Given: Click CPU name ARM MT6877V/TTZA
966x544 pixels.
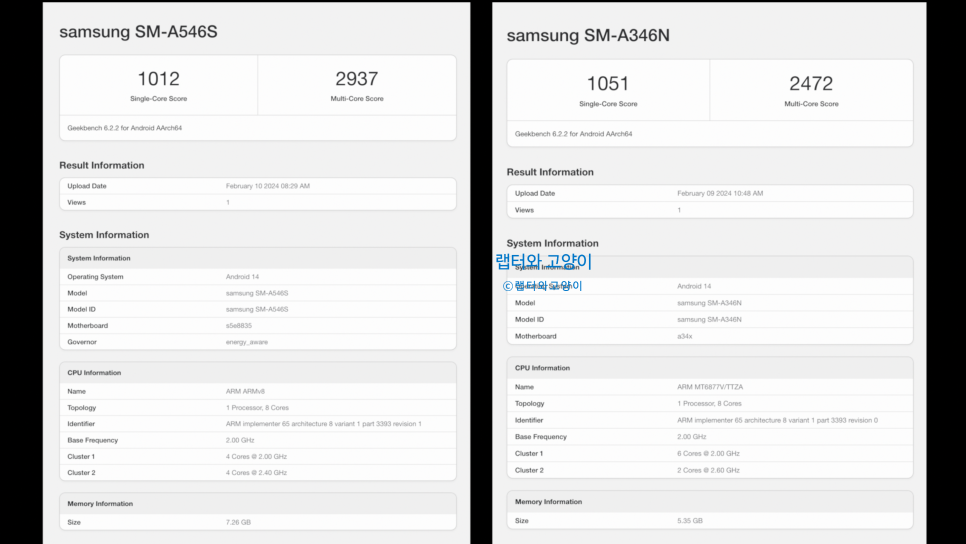Looking at the screenshot, I should pos(710,387).
